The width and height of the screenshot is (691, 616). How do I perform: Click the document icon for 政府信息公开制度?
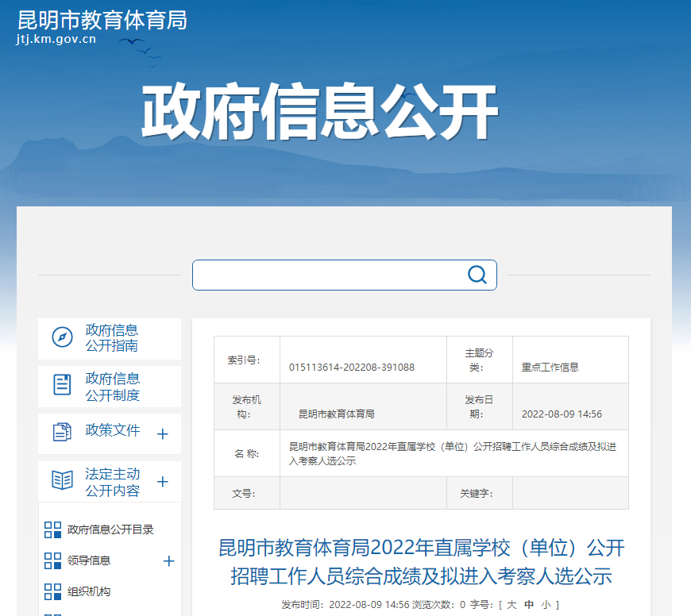tap(62, 385)
